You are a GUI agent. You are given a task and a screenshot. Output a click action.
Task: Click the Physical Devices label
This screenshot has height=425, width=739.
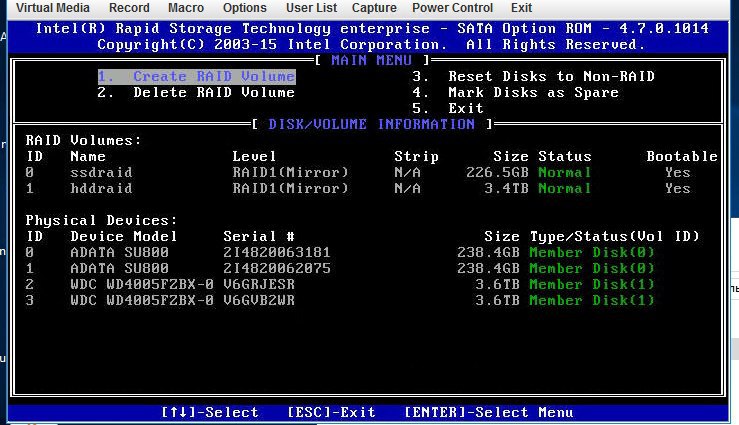(x=101, y=221)
